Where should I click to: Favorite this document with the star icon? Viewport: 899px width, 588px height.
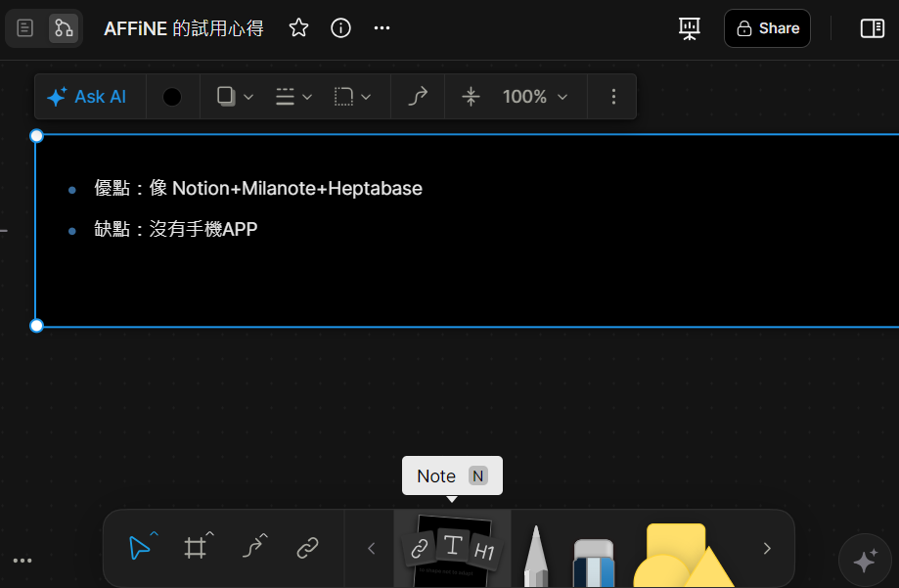point(298,27)
